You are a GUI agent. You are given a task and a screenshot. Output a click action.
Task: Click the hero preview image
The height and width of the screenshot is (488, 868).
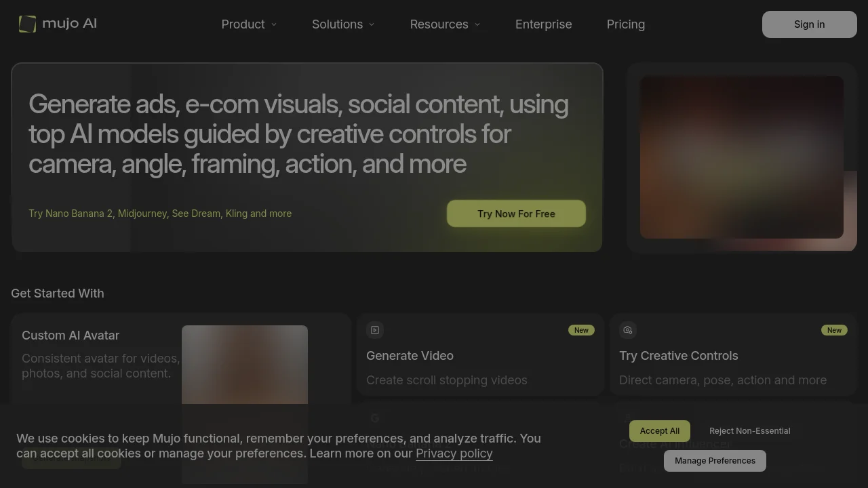pyautogui.click(x=742, y=157)
